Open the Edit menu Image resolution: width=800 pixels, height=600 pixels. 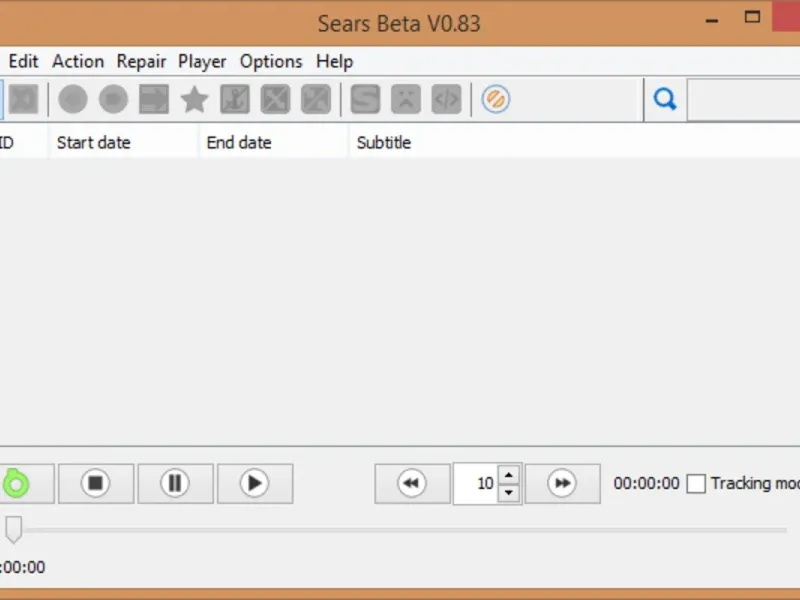click(x=23, y=61)
